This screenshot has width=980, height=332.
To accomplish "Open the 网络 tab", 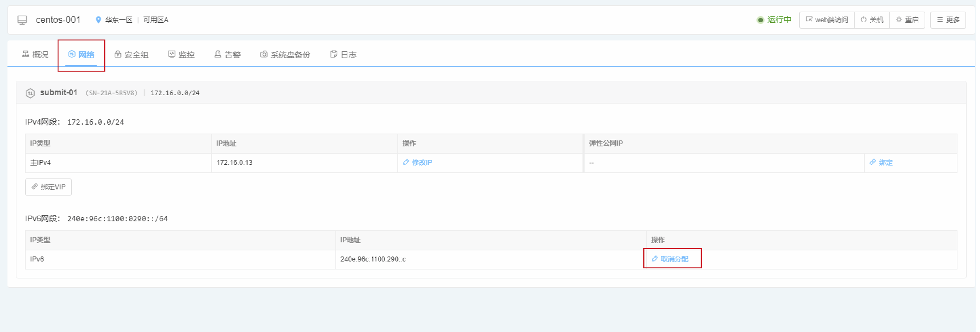I will click(81, 55).
